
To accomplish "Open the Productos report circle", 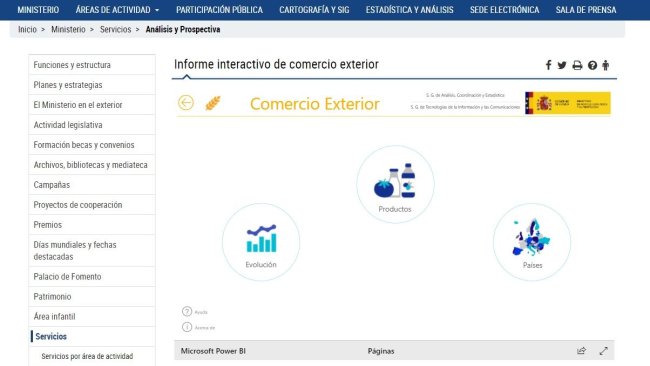I will point(395,184).
